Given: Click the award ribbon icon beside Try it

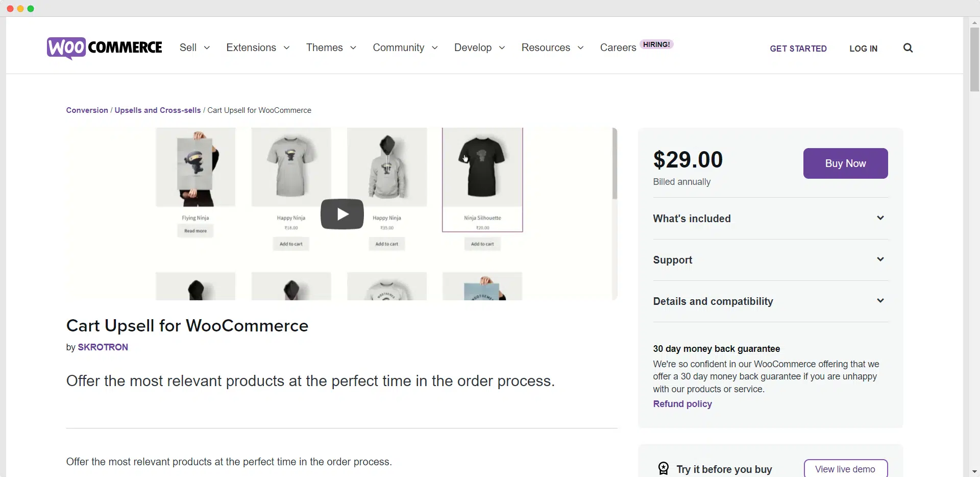Looking at the screenshot, I should (x=663, y=468).
